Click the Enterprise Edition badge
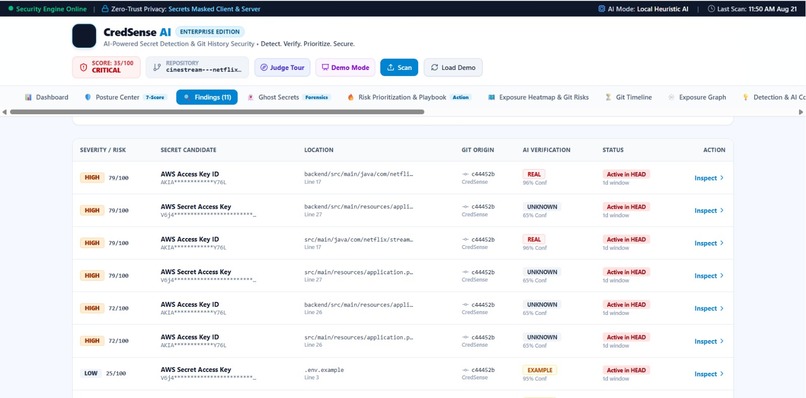The image size is (806, 398). click(210, 32)
